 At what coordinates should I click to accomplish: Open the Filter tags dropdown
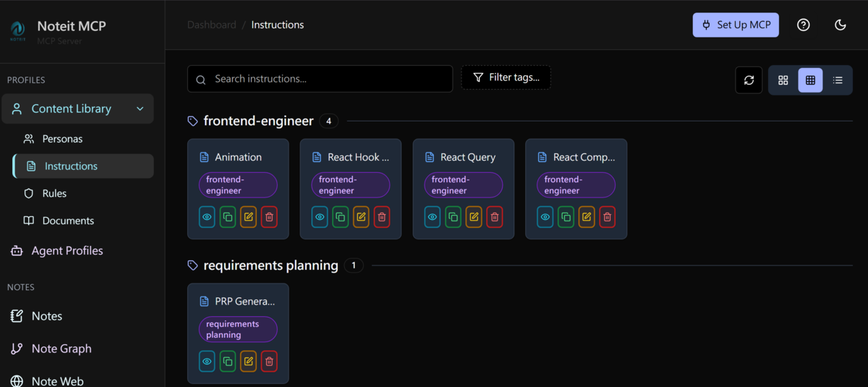(506, 78)
